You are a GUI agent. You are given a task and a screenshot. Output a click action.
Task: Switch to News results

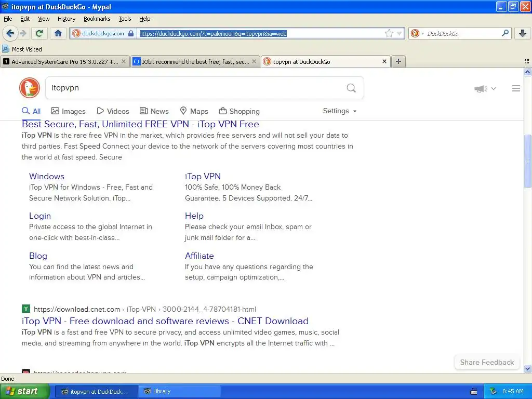click(154, 111)
